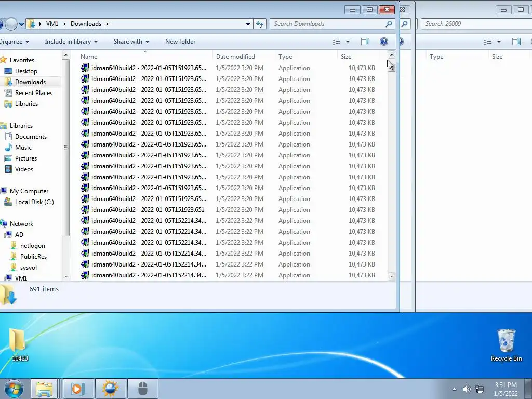This screenshot has height=399, width=532.
Task: Select the file idman640build2 - 2022-01-05T151923.651
Action: click(148, 210)
